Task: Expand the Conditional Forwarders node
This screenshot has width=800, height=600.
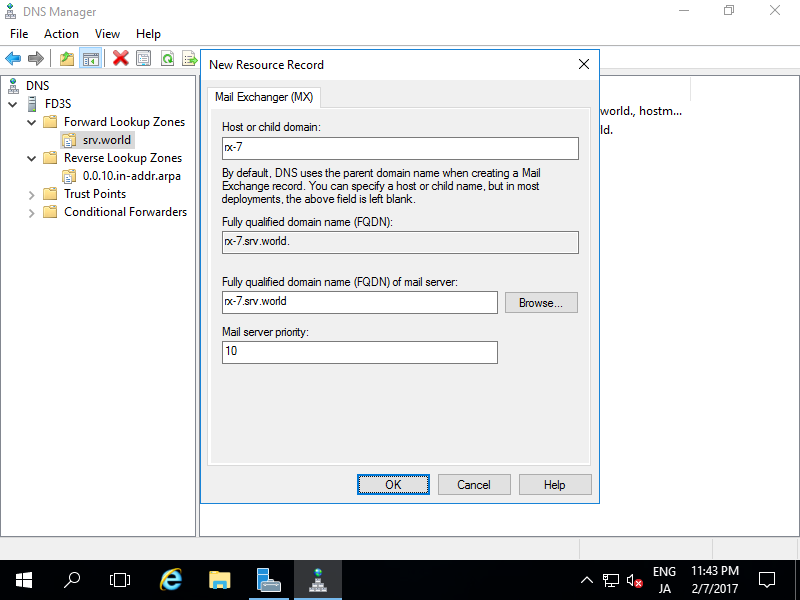Action: [x=31, y=212]
